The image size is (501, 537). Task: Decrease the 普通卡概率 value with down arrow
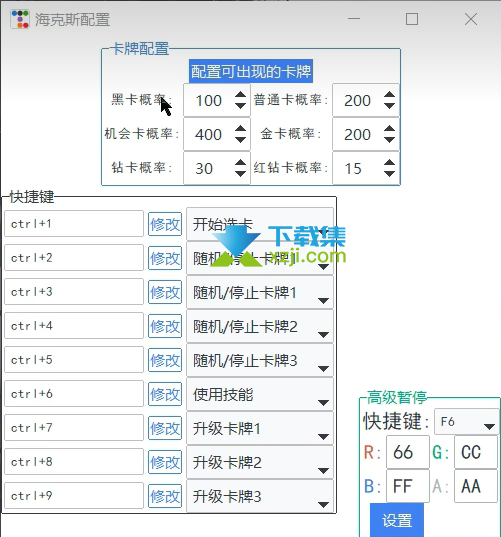point(389,106)
